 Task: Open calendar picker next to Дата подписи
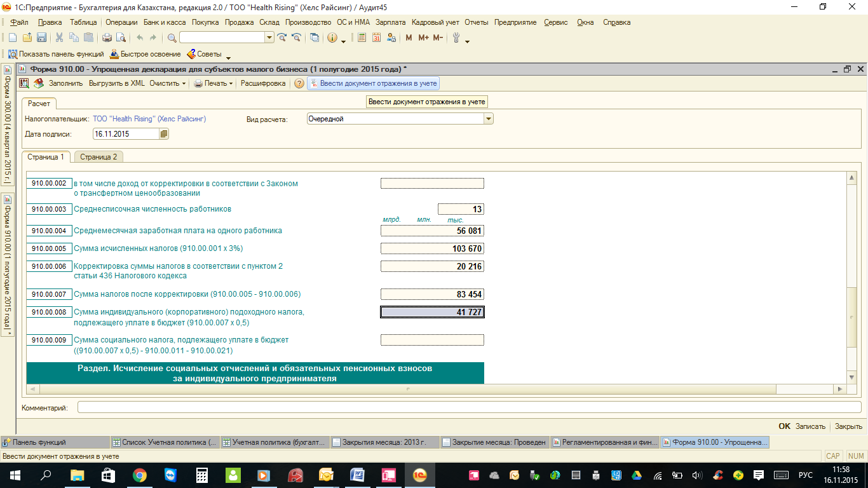click(164, 134)
